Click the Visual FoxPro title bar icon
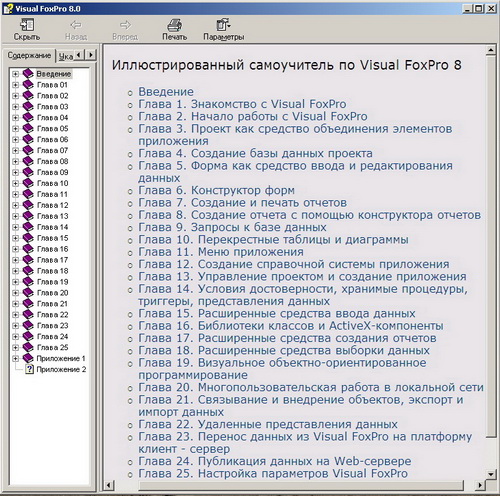This screenshot has height=496, width=500. coord(8,9)
